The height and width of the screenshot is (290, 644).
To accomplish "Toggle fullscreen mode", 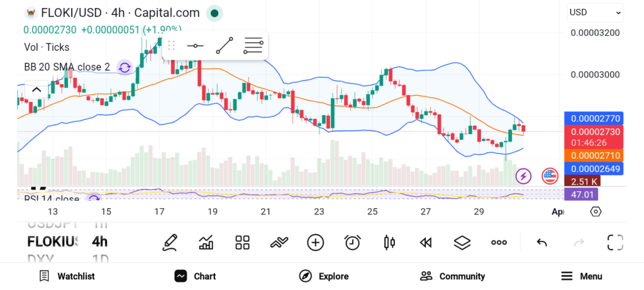I will [x=614, y=242].
